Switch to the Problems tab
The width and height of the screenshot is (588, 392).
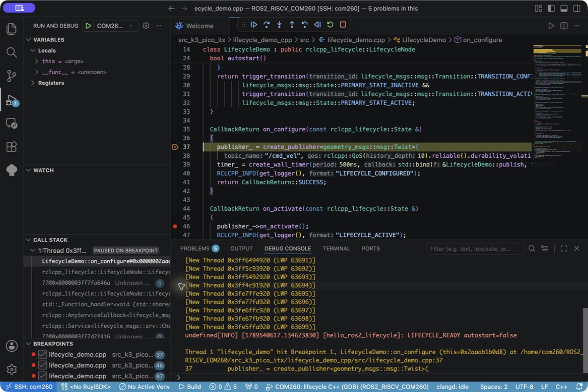(x=200, y=249)
